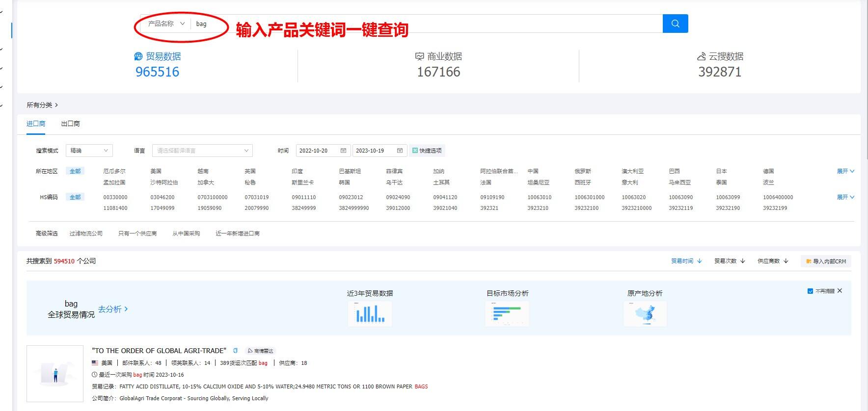This screenshot has height=411, width=868.
Task: Open company TO THE ORDER OF GLOBAL AGRI-TRADE
Action: click(x=159, y=351)
